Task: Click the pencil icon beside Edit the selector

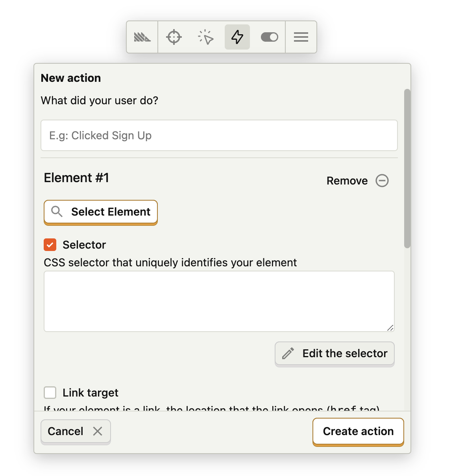Action: coord(288,353)
